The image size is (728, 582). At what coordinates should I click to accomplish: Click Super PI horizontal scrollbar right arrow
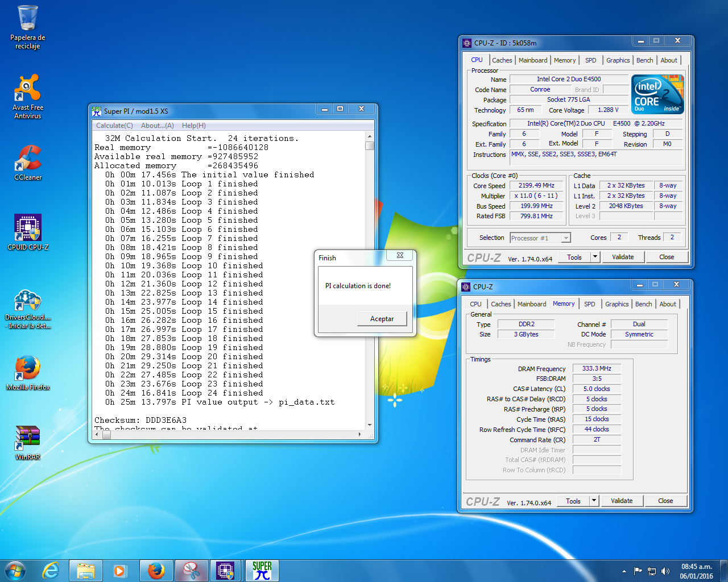pyautogui.click(x=359, y=434)
